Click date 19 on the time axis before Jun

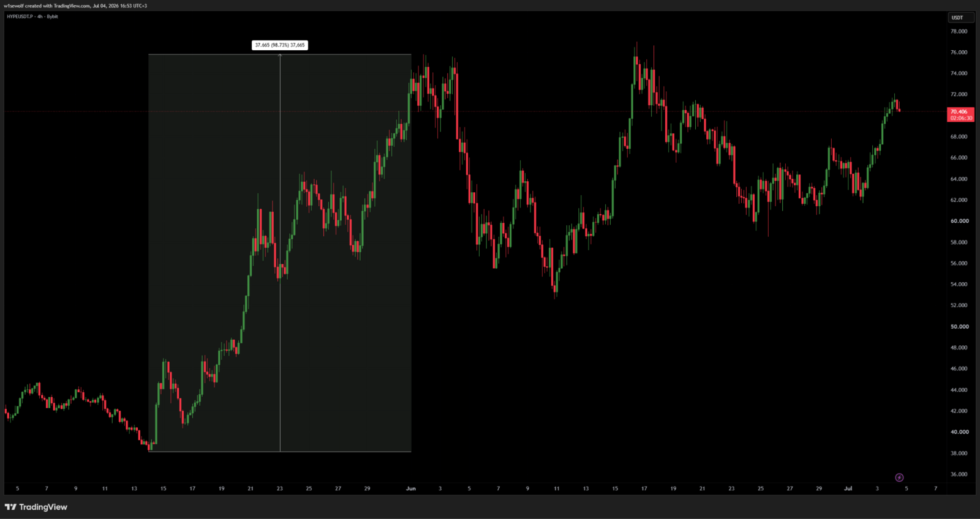221,488
